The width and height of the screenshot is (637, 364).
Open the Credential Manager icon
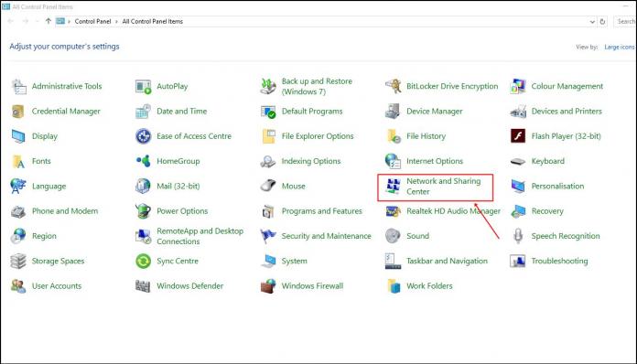point(18,112)
